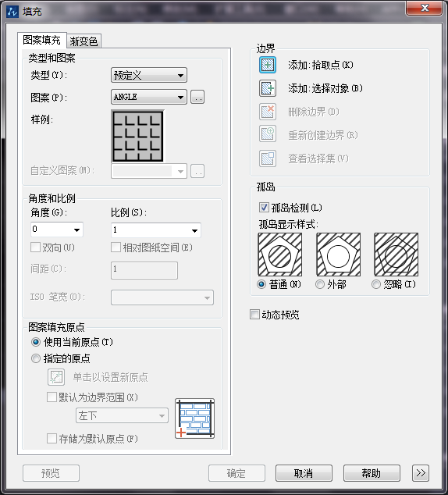Enable the 动态预览 checkbox
This screenshot has height=495, width=448.
click(x=254, y=315)
